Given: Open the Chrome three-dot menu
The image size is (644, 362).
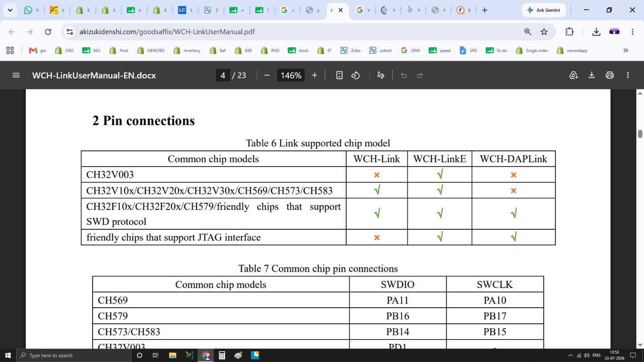Looking at the screenshot, I should [632, 32].
